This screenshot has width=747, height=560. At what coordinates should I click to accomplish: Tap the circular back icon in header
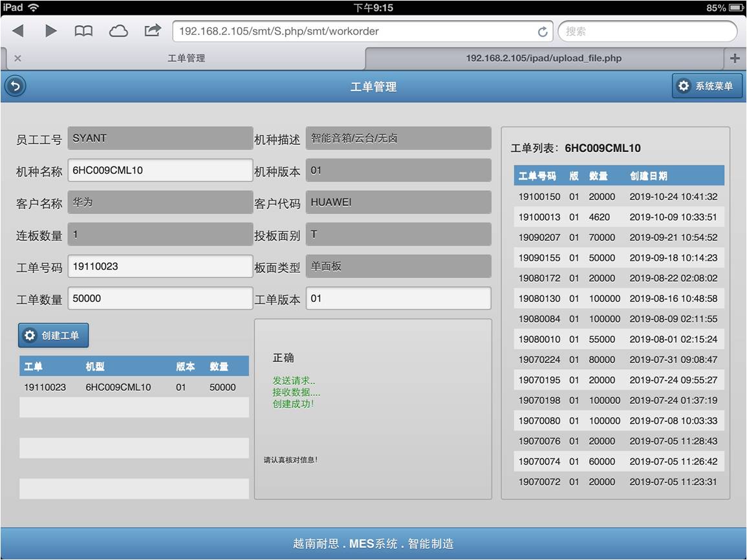tap(15, 86)
